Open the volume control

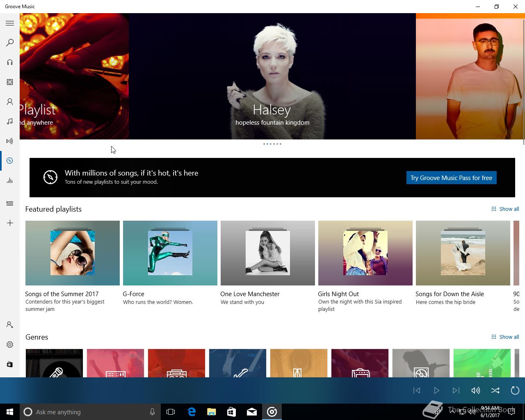[x=476, y=390]
